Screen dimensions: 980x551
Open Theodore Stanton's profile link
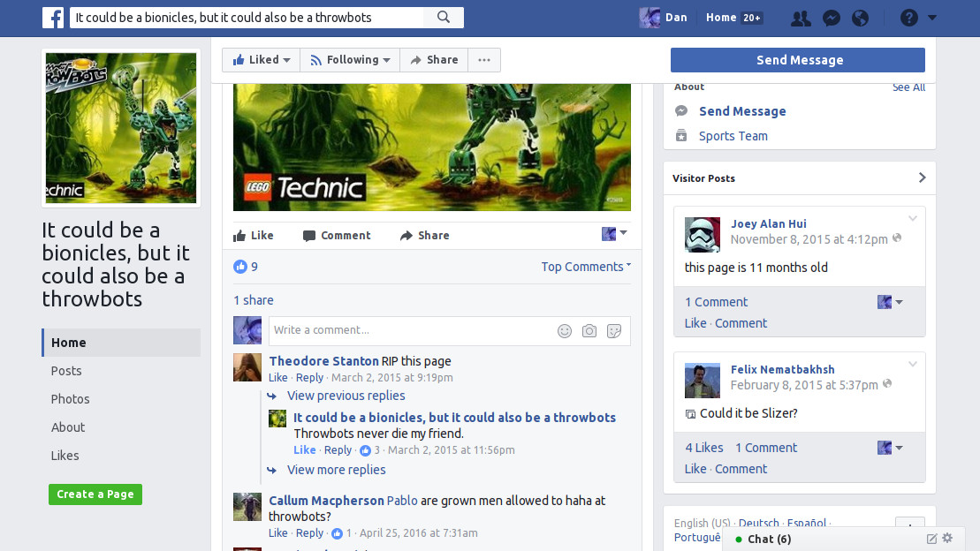point(323,361)
